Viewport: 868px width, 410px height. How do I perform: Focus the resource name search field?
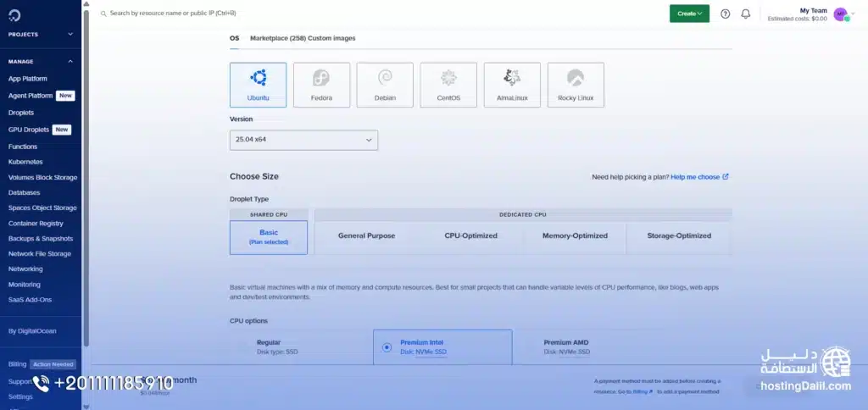tap(173, 14)
